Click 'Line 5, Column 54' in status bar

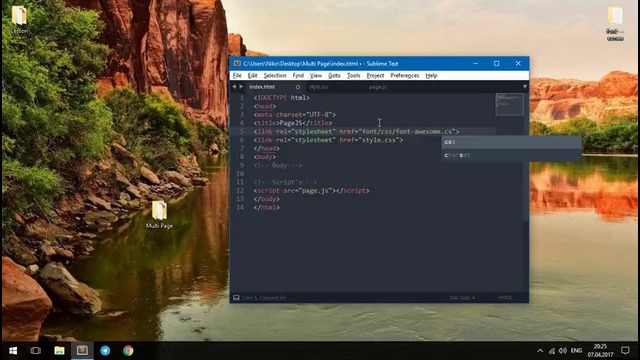tap(264, 298)
